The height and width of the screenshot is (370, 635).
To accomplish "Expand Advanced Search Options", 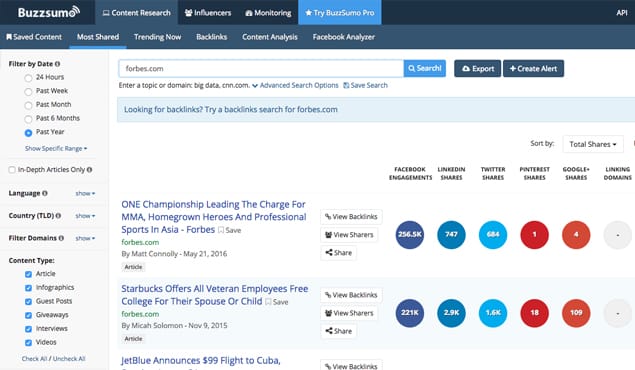I will click(295, 85).
